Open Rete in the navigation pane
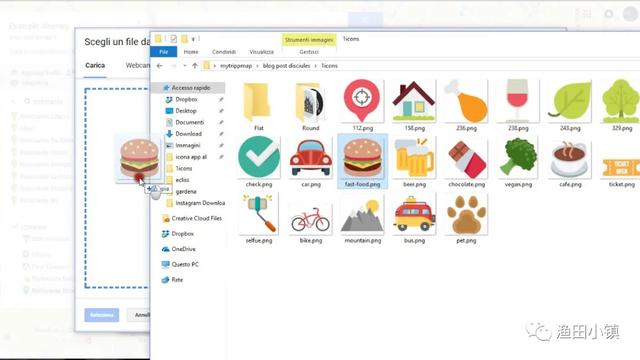The image size is (640, 360). (x=177, y=280)
